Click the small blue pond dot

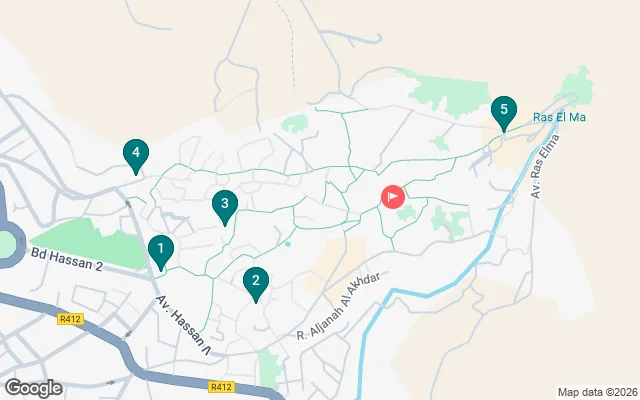(x=288, y=244)
